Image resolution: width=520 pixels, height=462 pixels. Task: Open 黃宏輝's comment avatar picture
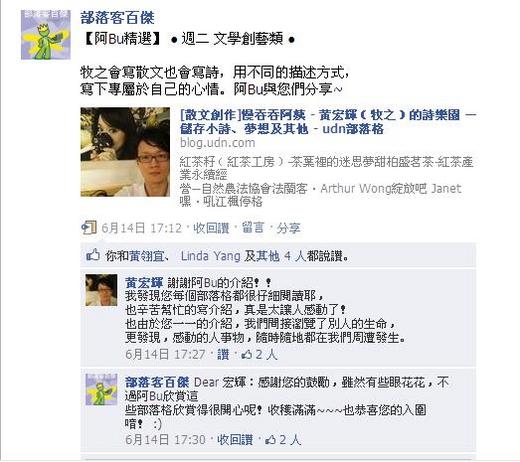coord(101,290)
